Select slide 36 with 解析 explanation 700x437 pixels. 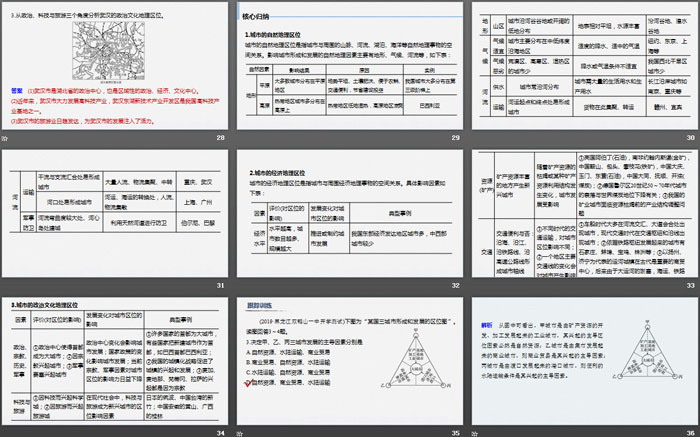[x=585, y=360]
